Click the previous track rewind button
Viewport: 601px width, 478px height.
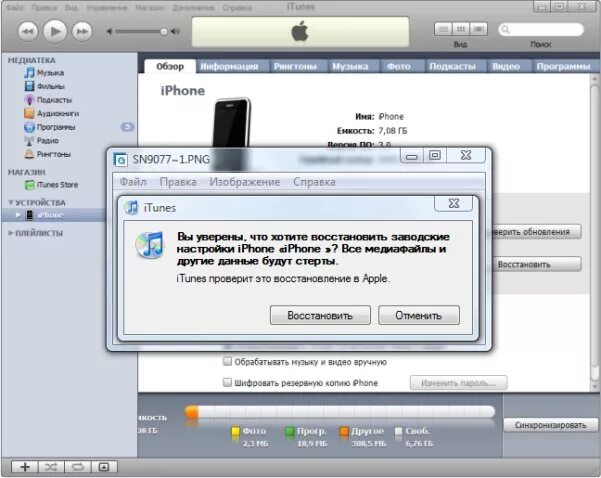(28, 31)
